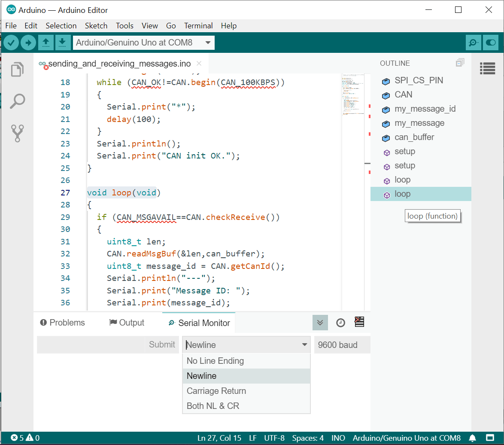Image resolution: width=504 pixels, height=445 pixels.
Task: Click the Upload sketch arrow button
Action: 28,43
